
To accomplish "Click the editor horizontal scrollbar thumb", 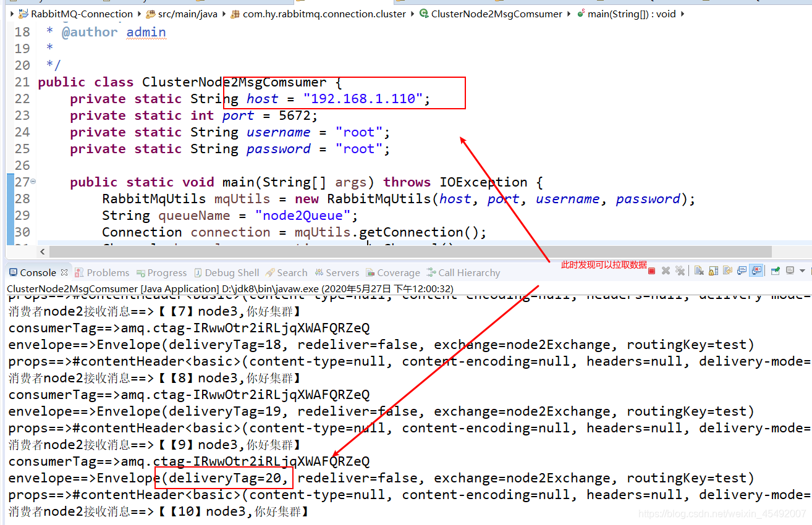I will tap(410, 252).
